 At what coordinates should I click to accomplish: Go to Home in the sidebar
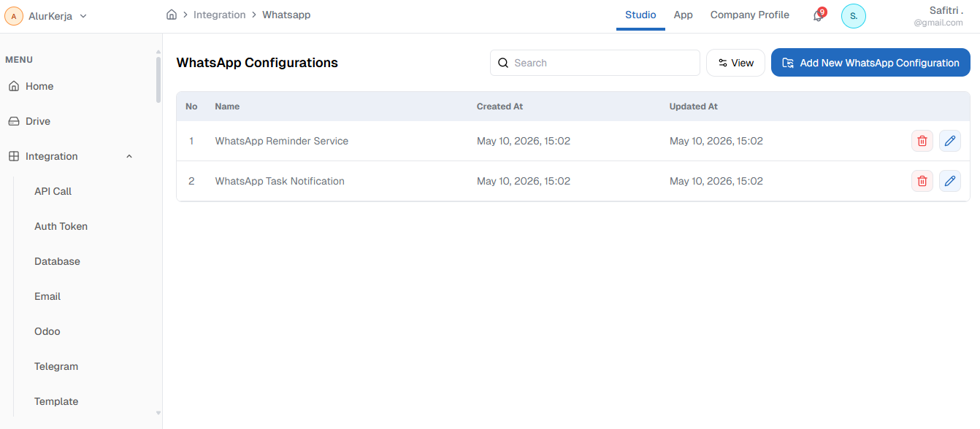pyautogui.click(x=39, y=86)
